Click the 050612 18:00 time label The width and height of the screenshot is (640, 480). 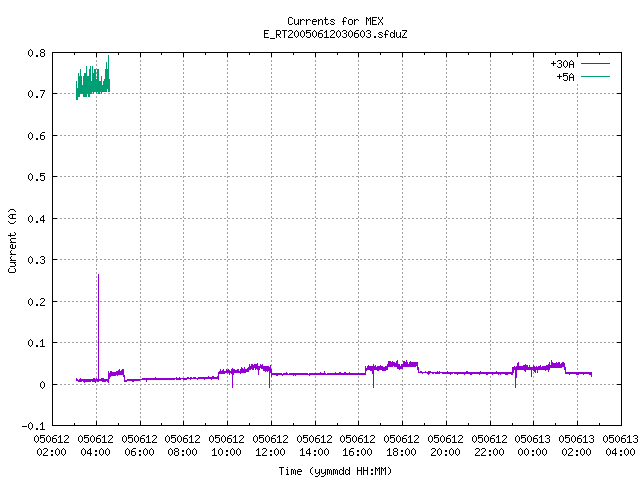click(401, 446)
